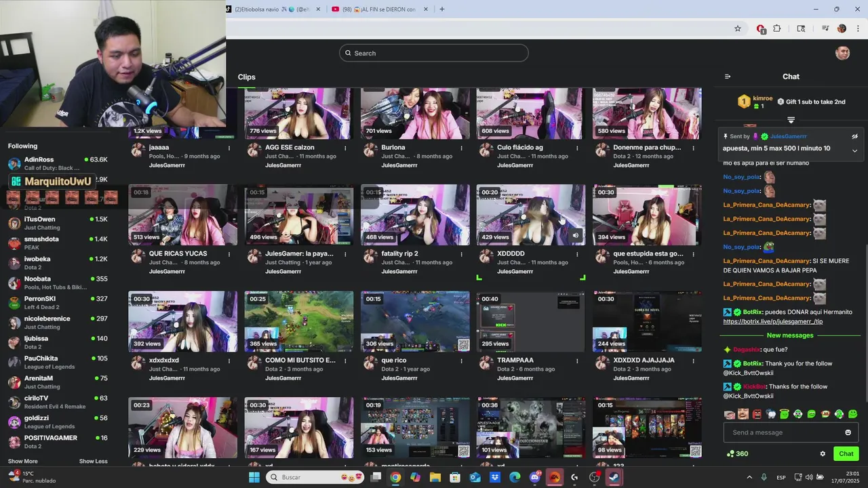
Task: Show hidden tray icons chevron
Action: tap(749, 477)
